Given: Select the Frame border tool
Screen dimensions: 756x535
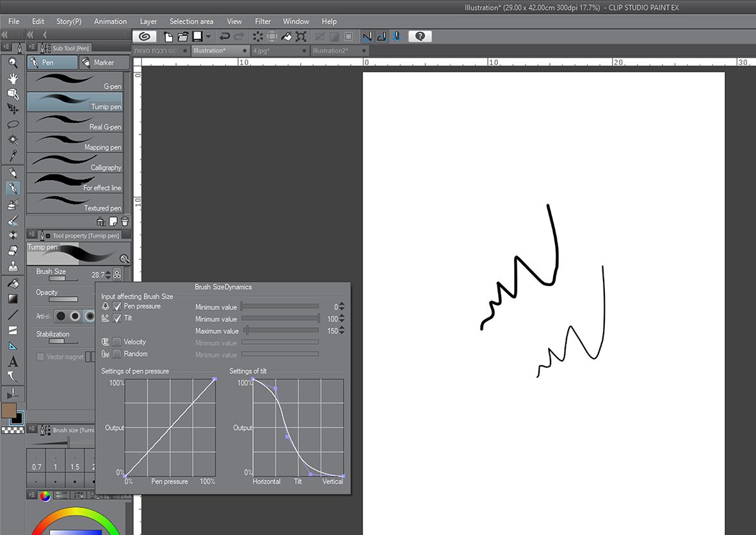Looking at the screenshot, I should 13,330.
